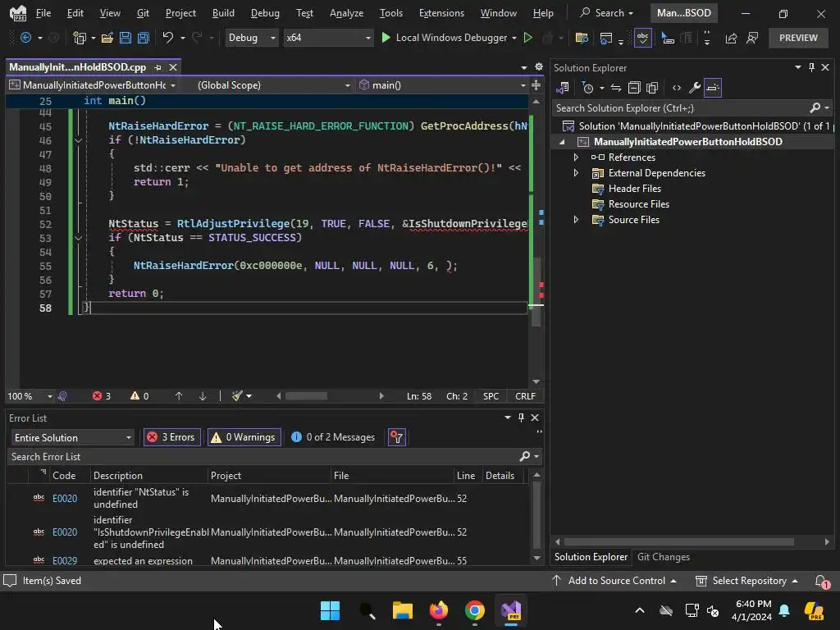Switch views in Solution Explorer toolbar
Image resolution: width=840 pixels, height=630 pixels.
click(563, 88)
